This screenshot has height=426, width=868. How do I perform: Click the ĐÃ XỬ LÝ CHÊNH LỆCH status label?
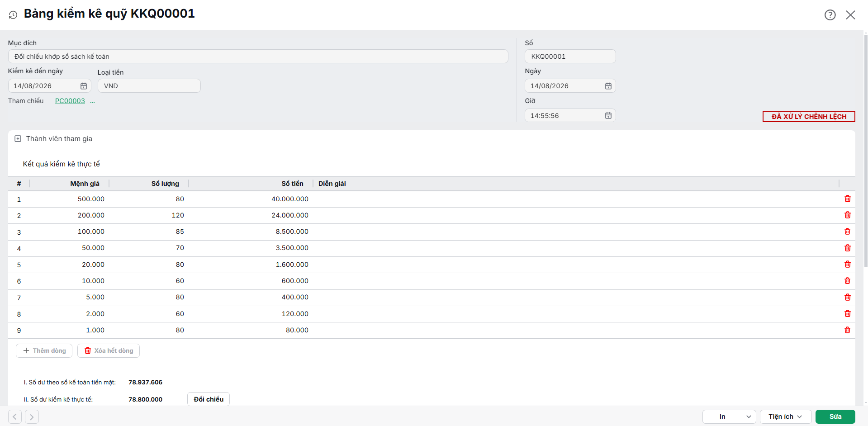click(809, 117)
